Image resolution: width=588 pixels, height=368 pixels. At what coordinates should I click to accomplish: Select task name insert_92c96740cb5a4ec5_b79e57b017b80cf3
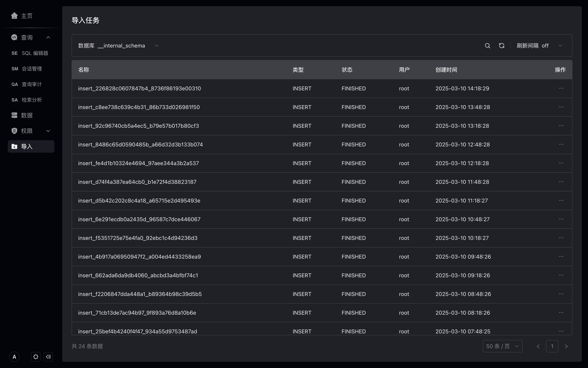pyautogui.click(x=138, y=126)
